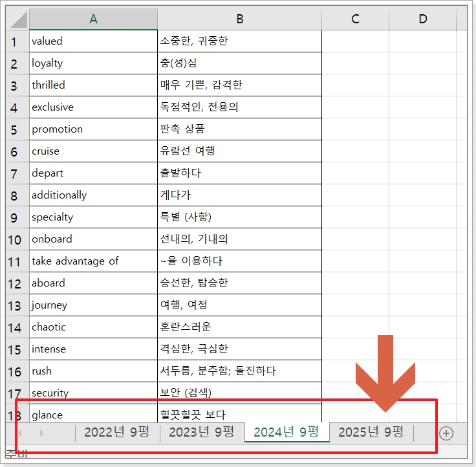Select row 1 header
This screenshot has width=476, height=467.
tap(17, 41)
